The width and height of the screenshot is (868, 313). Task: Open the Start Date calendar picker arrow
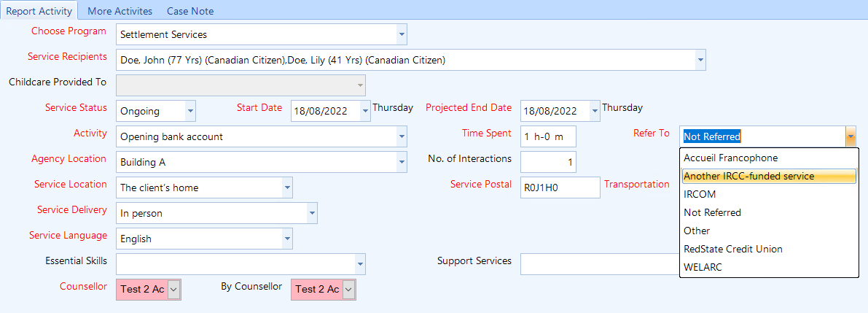pos(365,111)
